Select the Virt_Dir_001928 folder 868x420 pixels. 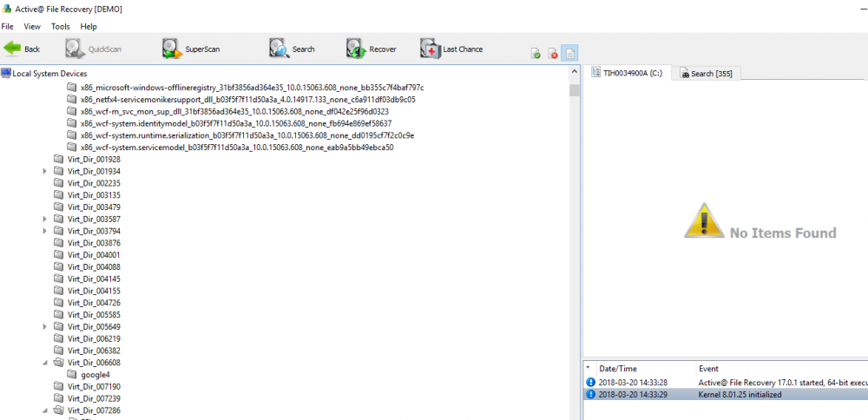(94, 160)
